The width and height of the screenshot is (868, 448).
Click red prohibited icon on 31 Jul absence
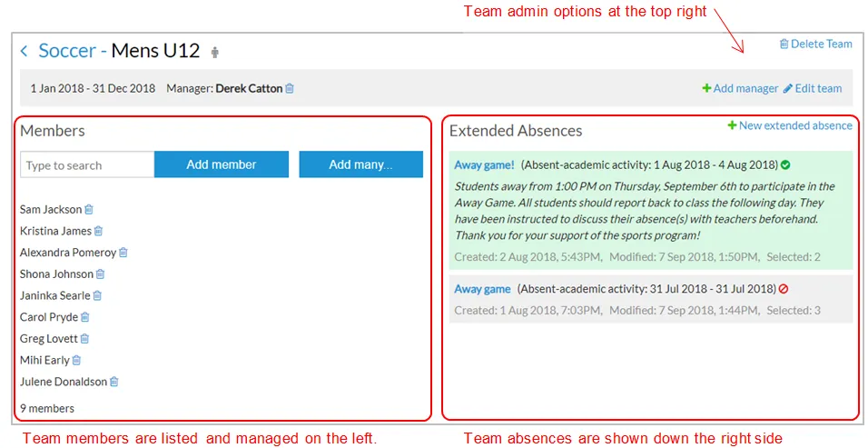click(784, 289)
